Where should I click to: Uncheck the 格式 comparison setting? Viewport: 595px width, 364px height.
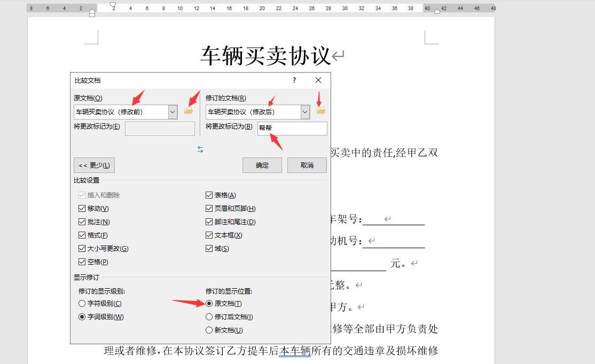[x=82, y=235]
